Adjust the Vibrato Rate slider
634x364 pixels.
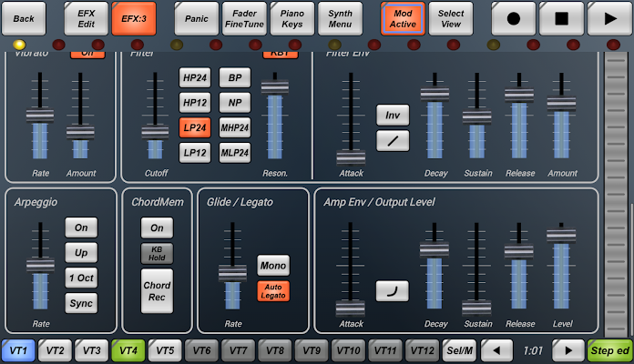pyautogui.click(x=40, y=116)
